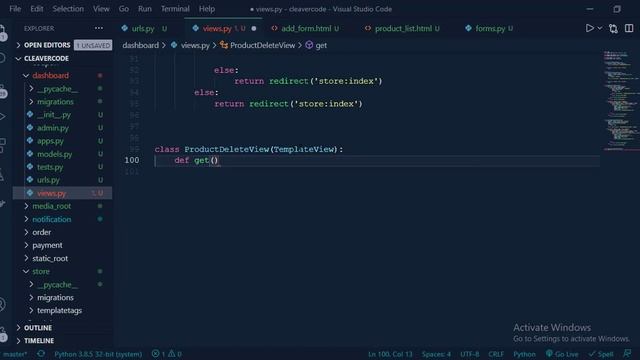Open the Go menu
The image size is (640, 360).
coord(124,9)
